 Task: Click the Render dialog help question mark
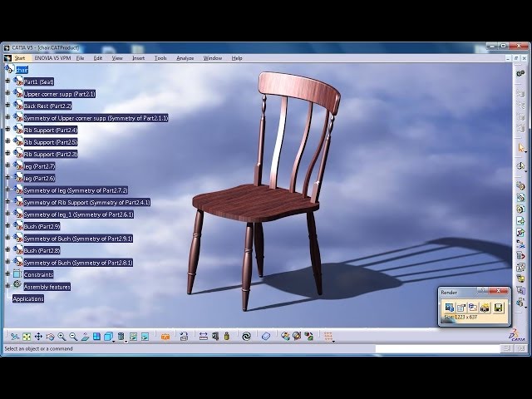pos(482,291)
